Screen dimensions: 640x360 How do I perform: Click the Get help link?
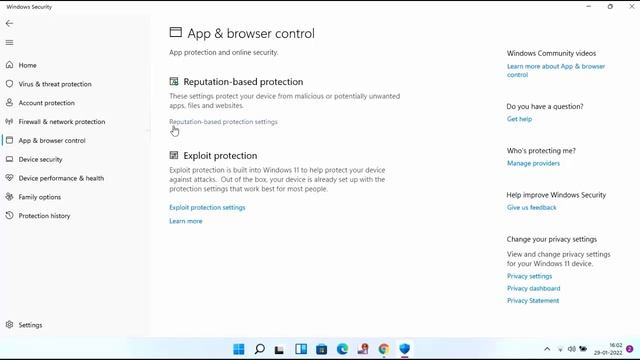click(519, 119)
